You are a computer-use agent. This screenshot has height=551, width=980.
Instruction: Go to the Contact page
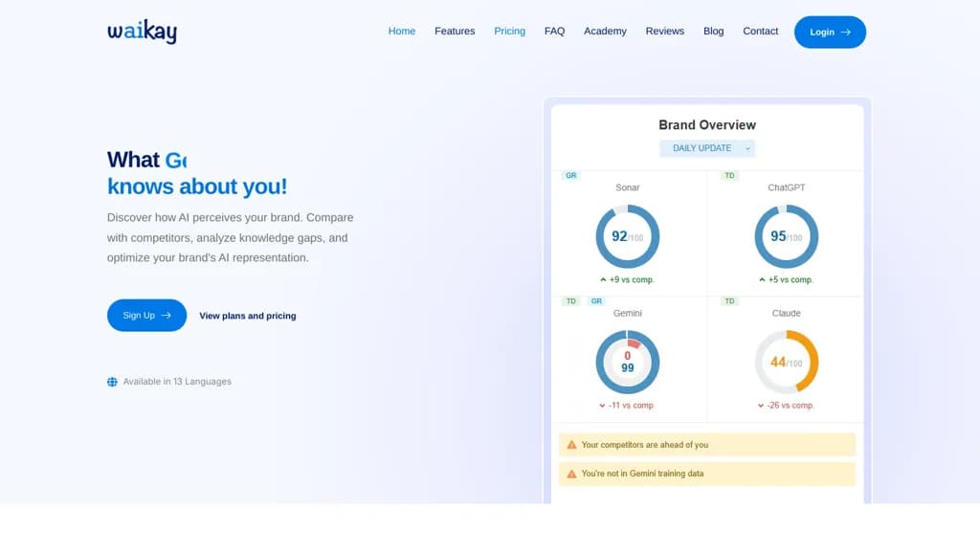click(760, 32)
